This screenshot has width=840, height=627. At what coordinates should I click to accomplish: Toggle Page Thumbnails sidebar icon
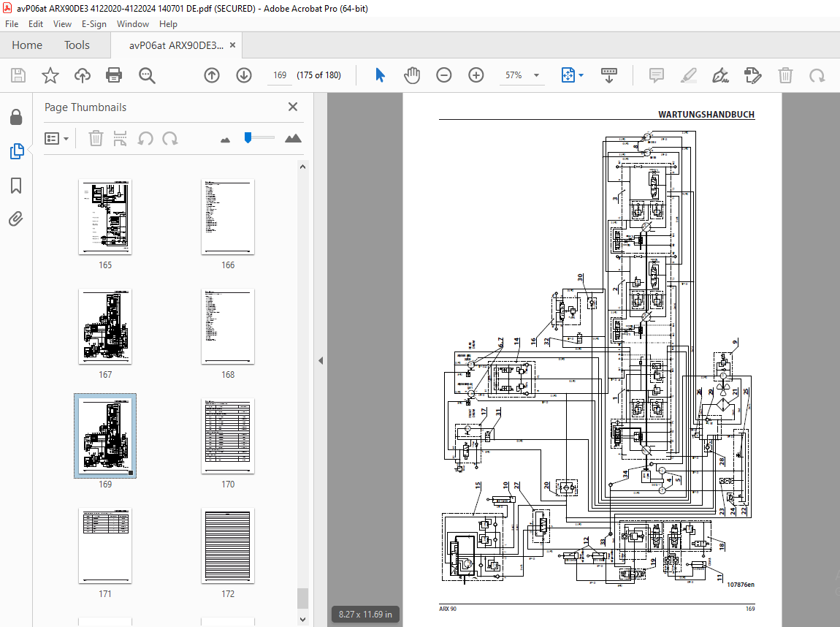pos(17,151)
